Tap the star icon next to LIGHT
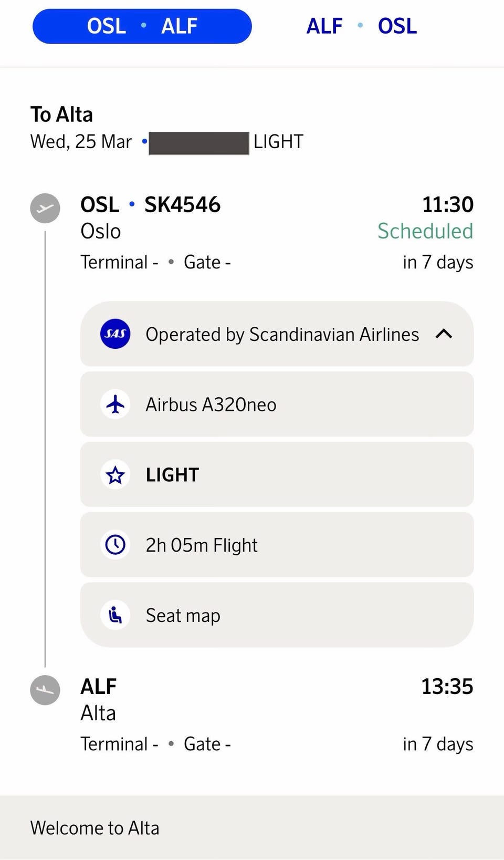Image resolution: width=504 pixels, height=860 pixels. point(115,475)
